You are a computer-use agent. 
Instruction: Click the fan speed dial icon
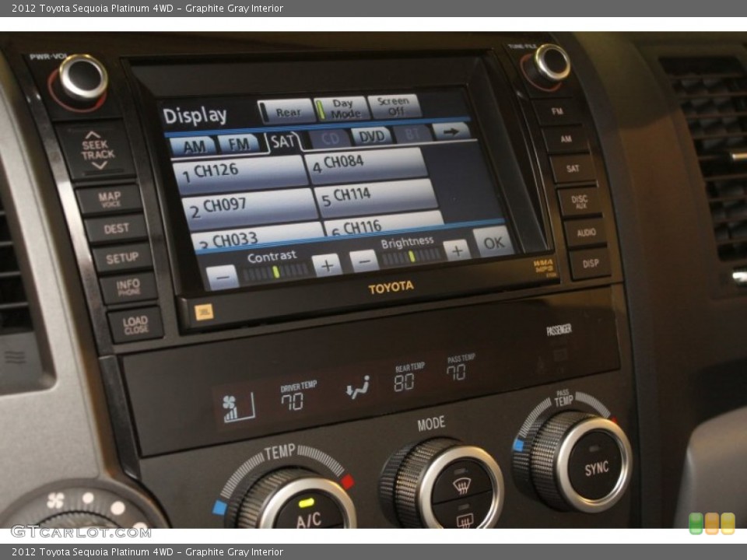(x=55, y=500)
